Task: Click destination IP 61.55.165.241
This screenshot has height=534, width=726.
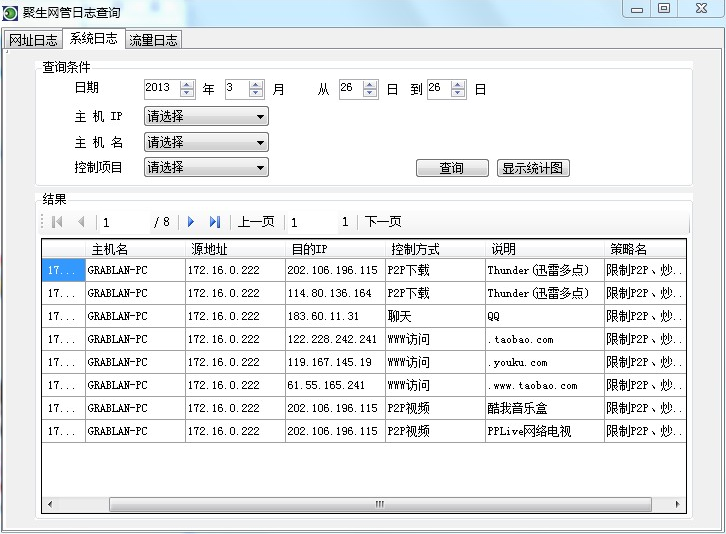Action: point(335,385)
